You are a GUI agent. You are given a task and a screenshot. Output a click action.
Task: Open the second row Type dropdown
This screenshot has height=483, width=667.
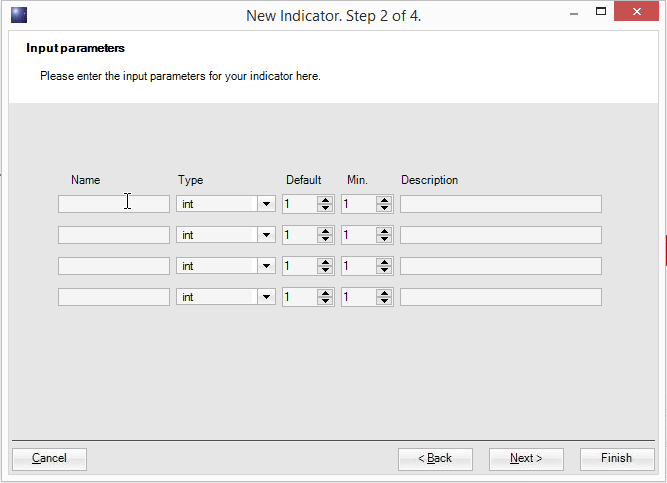[266, 235]
